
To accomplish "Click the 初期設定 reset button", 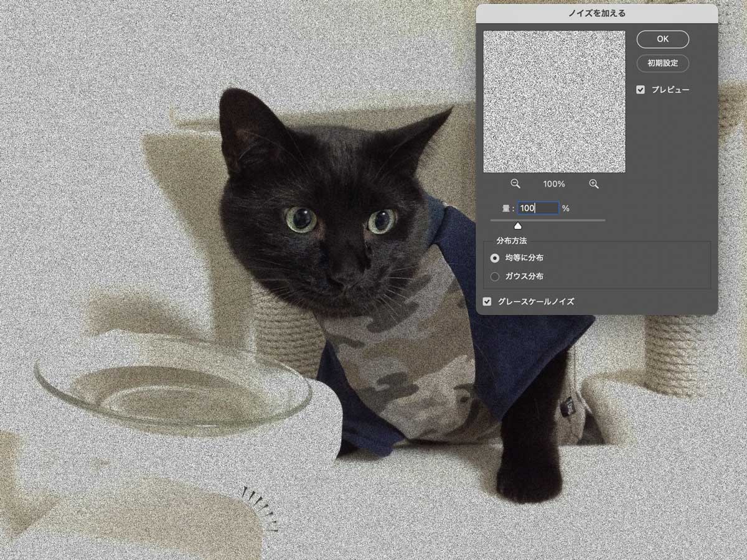I will coord(662,63).
